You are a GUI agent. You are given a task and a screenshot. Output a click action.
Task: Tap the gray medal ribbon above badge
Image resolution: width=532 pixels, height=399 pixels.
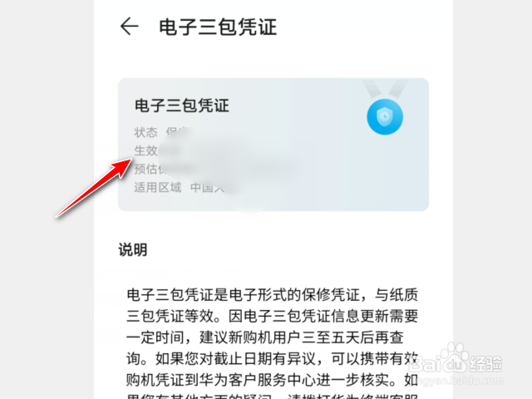click(x=385, y=89)
